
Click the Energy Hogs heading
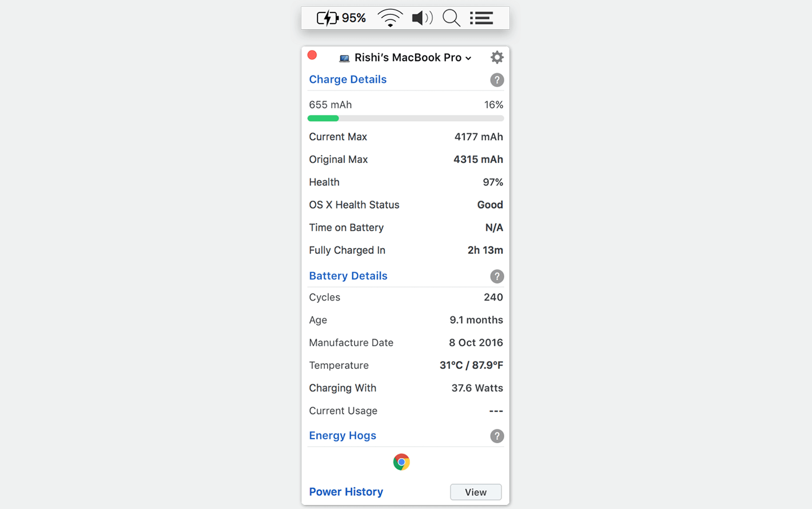pyautogui.click(x=343, y=436)
